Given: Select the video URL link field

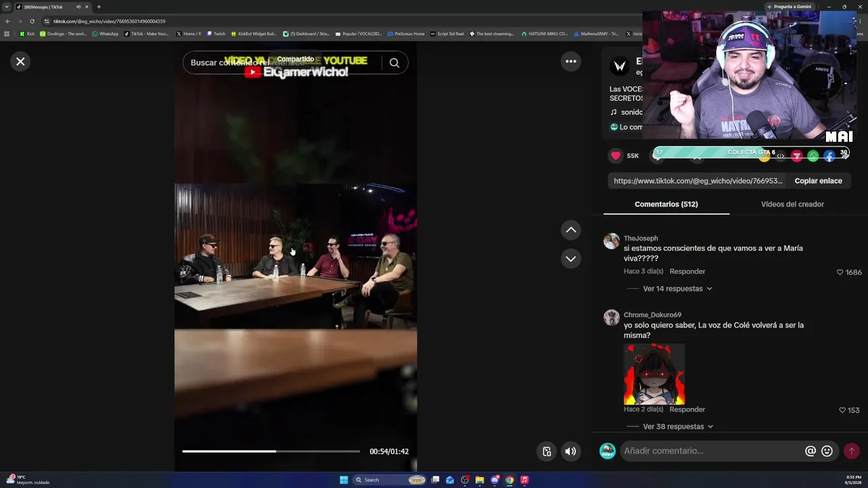Looking at the screenshot, I should [698, 181].
